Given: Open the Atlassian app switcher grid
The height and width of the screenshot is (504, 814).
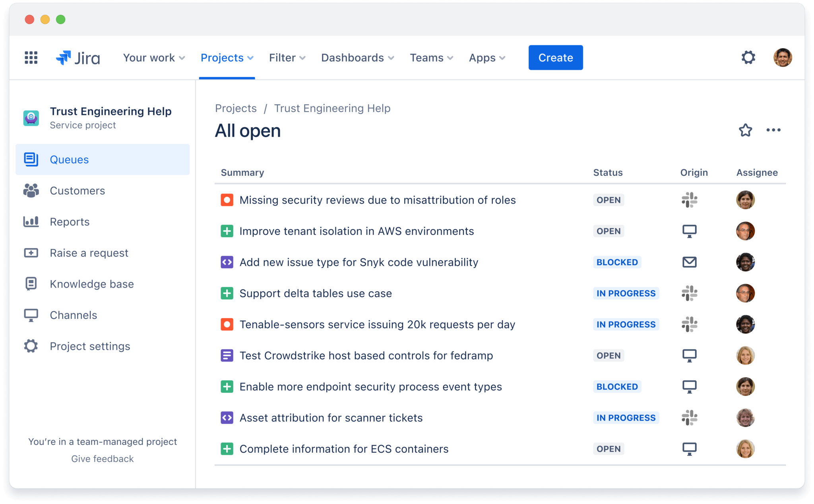Looking at the screenshot, I should coord(31,57).
